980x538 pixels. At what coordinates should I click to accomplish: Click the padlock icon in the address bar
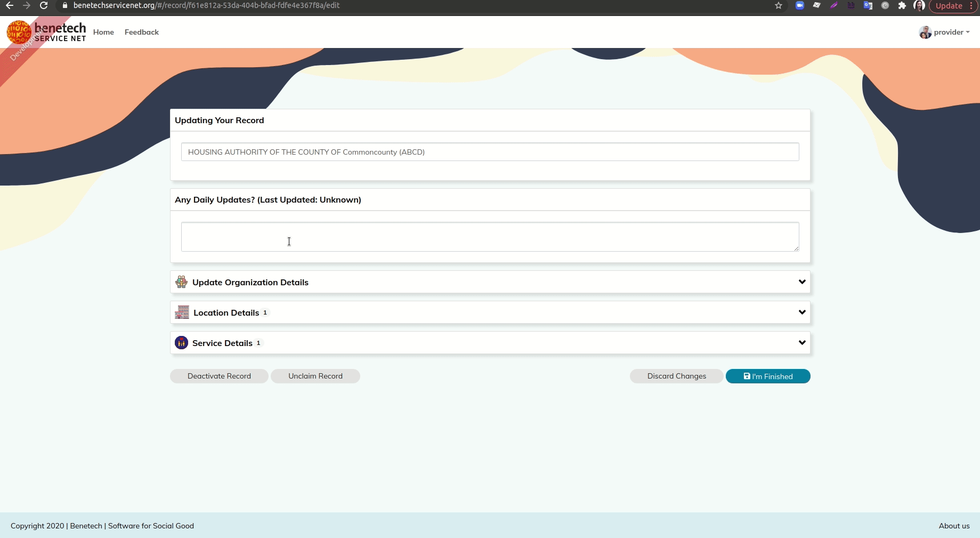[64, 6]
